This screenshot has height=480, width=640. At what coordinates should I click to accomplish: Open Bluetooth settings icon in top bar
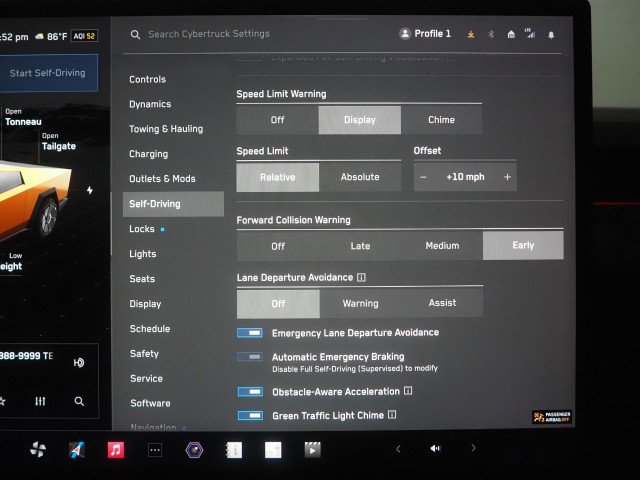coord(491,34)
